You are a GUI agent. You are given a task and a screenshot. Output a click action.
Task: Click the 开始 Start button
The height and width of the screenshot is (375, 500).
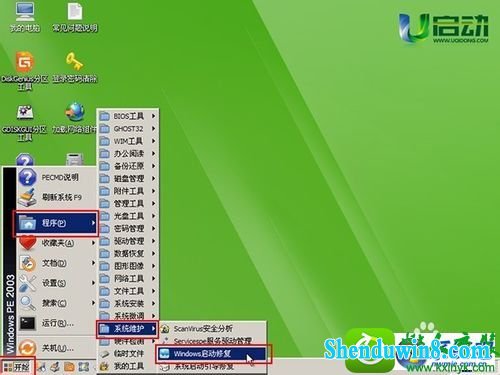[17, 367]
